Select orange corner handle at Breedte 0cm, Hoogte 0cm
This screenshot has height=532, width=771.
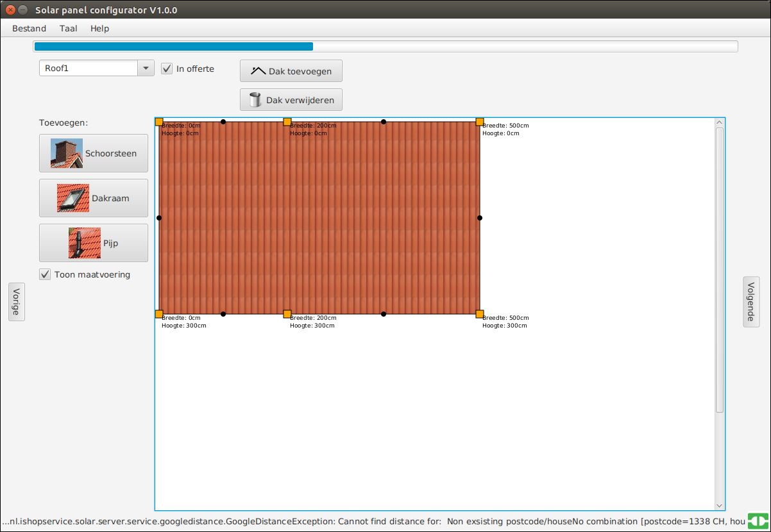pos(159,122)
